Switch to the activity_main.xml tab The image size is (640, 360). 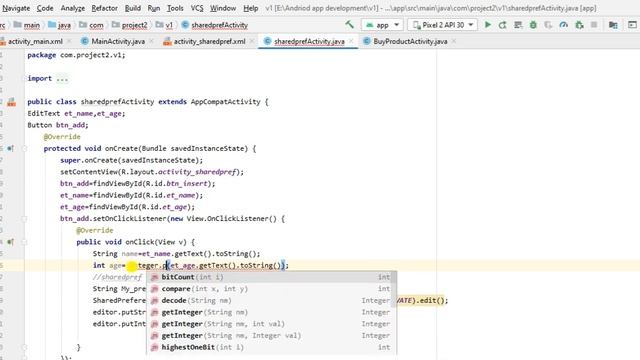pyautogui.click(x=35, y=41)
